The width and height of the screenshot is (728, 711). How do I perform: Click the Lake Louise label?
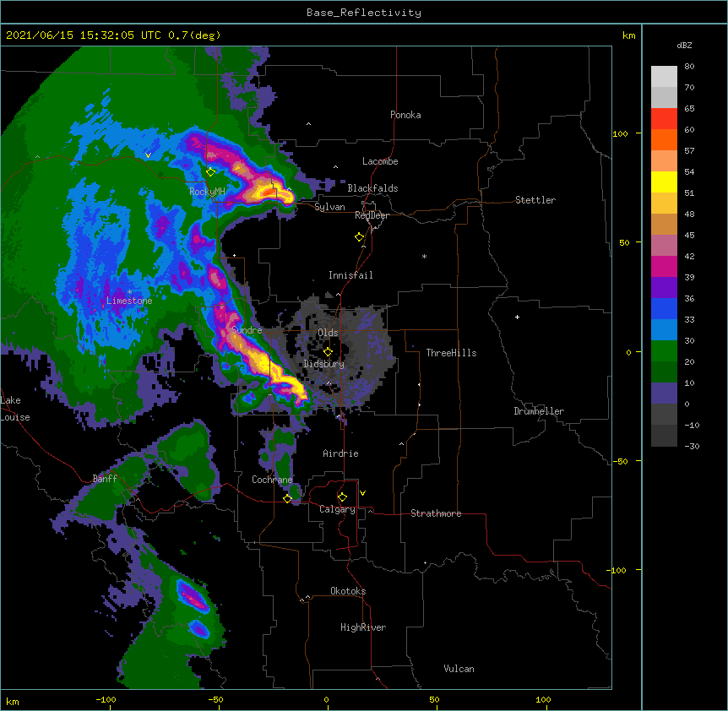15,409
